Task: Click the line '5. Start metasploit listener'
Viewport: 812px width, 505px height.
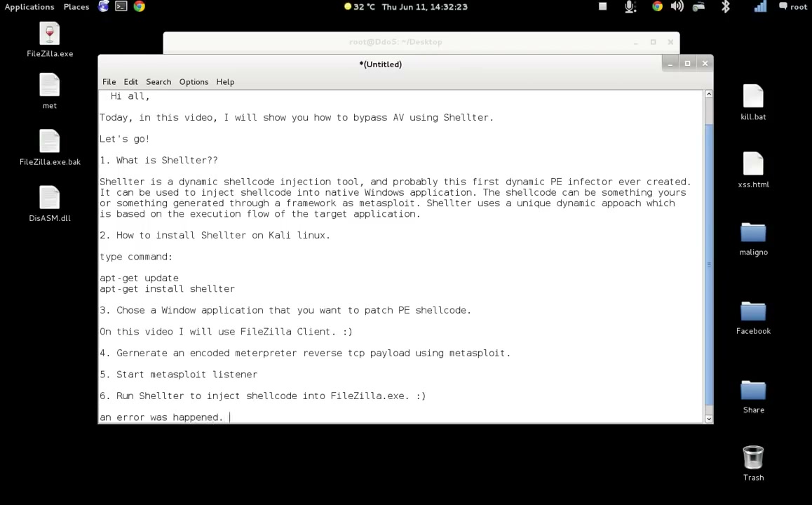Action: 178,375
